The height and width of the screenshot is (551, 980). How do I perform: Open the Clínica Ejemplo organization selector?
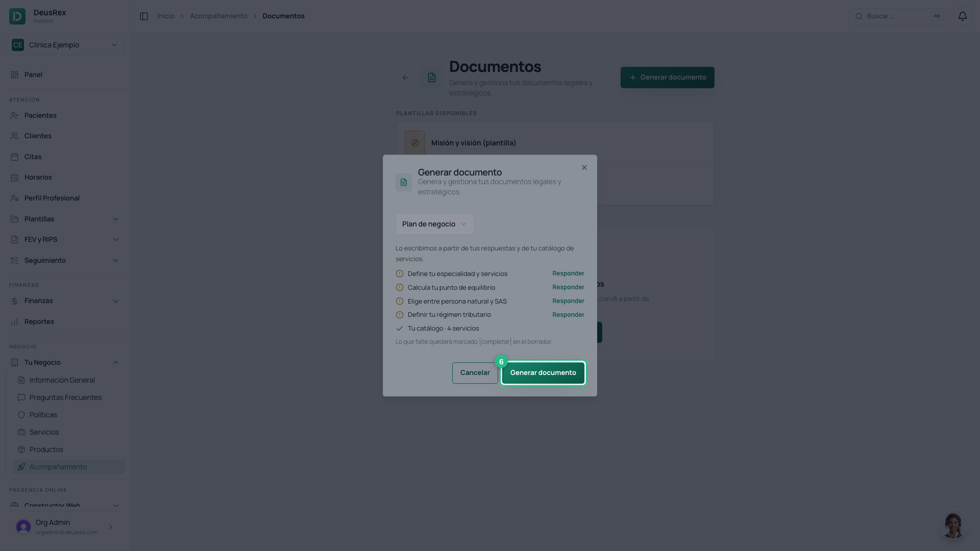coord(65,45)
